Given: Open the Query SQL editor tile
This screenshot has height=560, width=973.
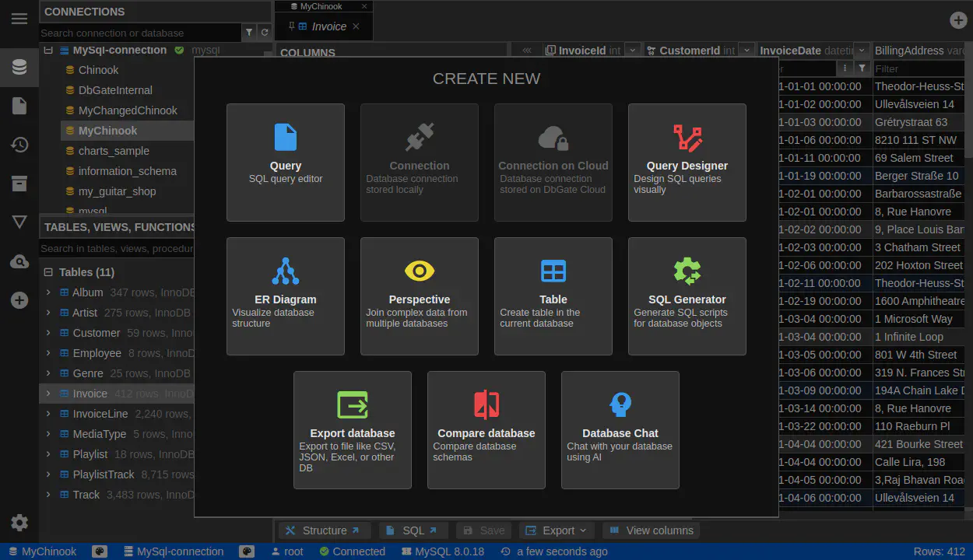Looking at the screenshot, I should tap(286, 163).
